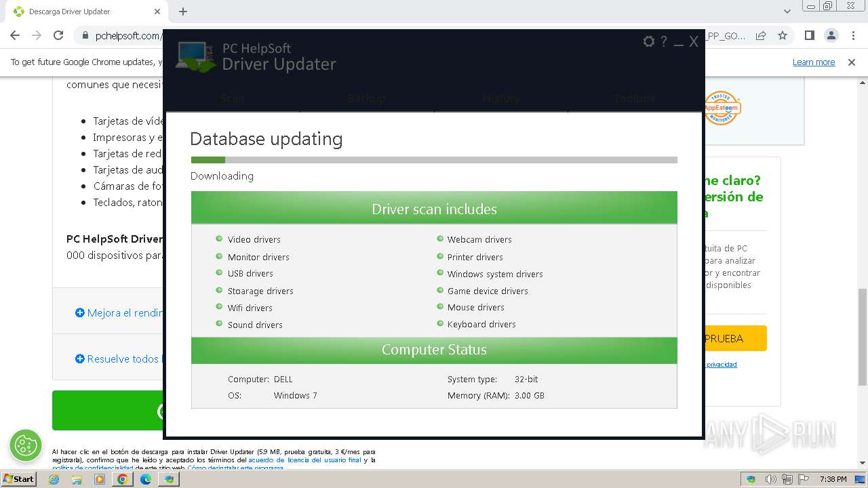Open the Windows Start menu
The width and height of the screenshot is (868, 488).
click(x=19, y=479)
